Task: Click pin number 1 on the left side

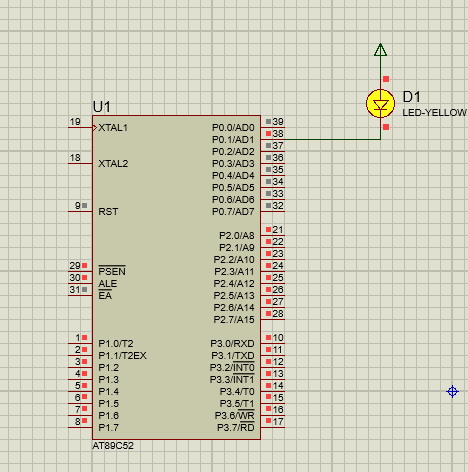Action: pyautogui.click(x=78, y=338)
